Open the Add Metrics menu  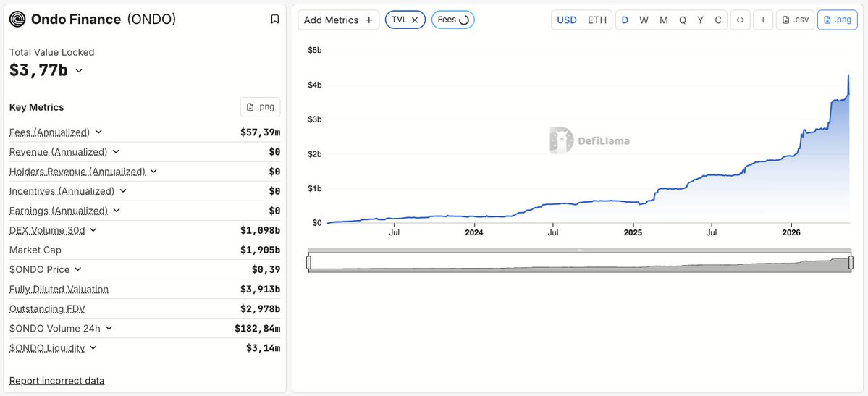point(339,20)
